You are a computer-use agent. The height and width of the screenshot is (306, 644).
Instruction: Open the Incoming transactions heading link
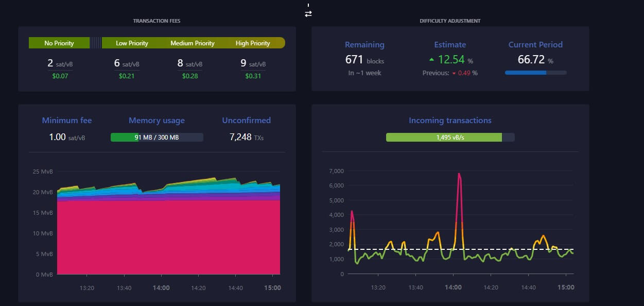click(x=450, y=121)
